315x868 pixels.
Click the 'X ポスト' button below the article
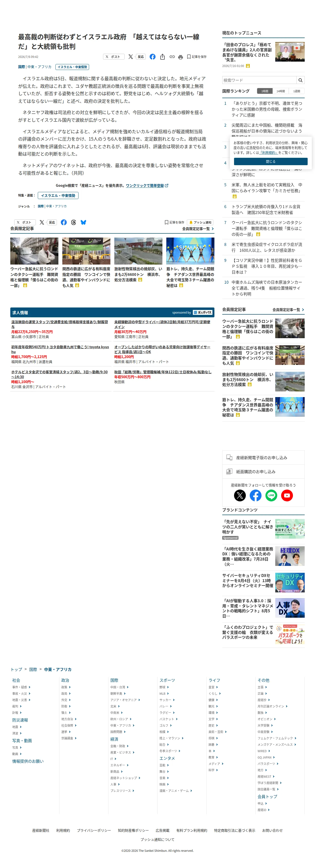click(25, 222)
